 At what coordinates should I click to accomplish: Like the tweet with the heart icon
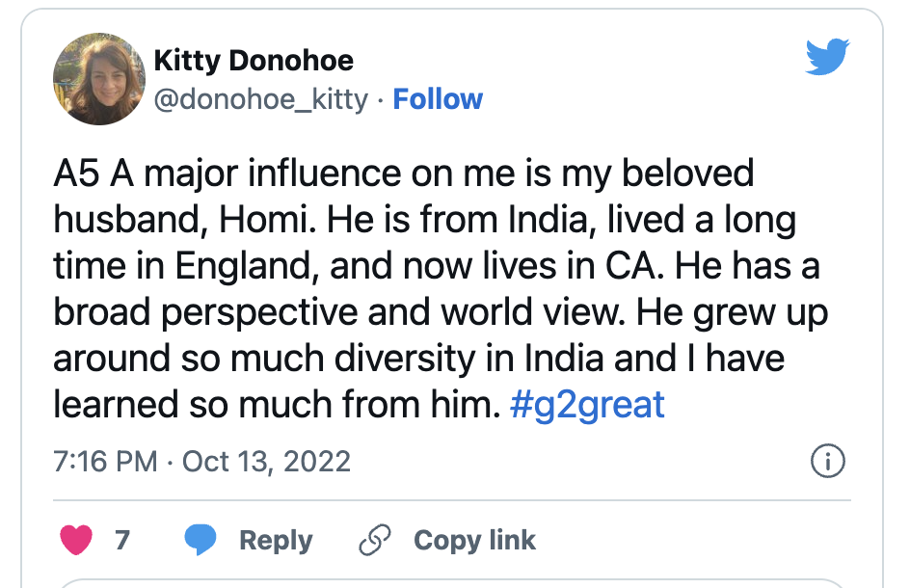(76, 539)
